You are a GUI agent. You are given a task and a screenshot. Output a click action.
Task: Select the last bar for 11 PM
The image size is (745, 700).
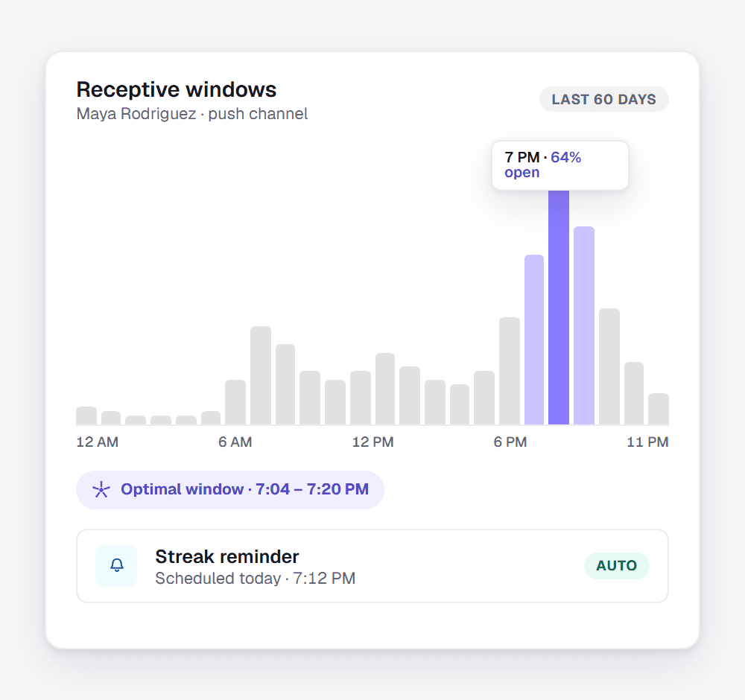point(659,409)
